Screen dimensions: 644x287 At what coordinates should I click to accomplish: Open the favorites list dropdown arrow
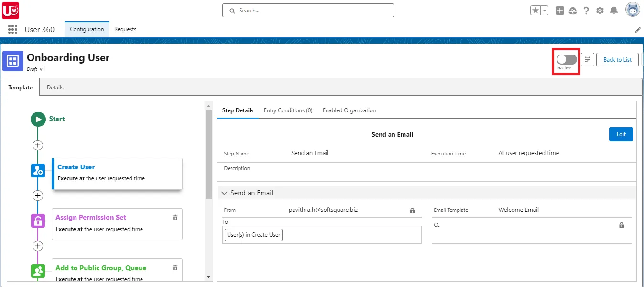tap(543, 9)
